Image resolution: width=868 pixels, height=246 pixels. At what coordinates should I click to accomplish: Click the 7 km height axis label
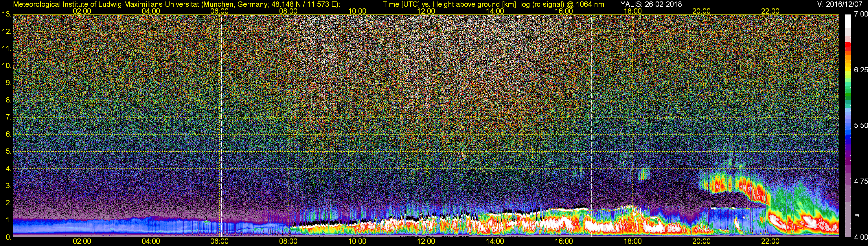tap(8, 117)
